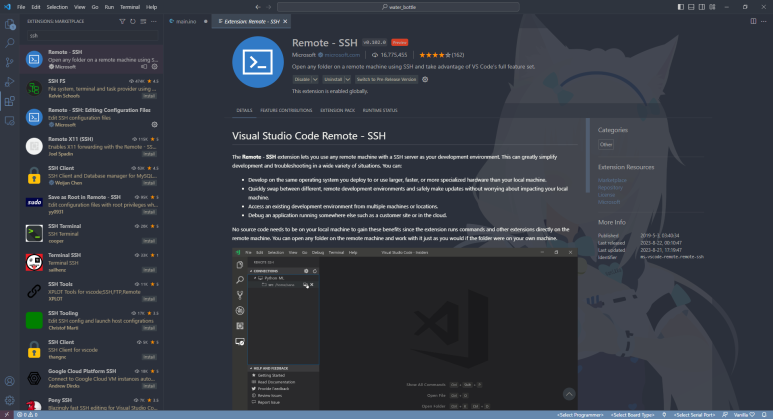This screenshot has height=419, width=773.
Task: Select the Extension Pack tab
Action: [x=338, y=110]
